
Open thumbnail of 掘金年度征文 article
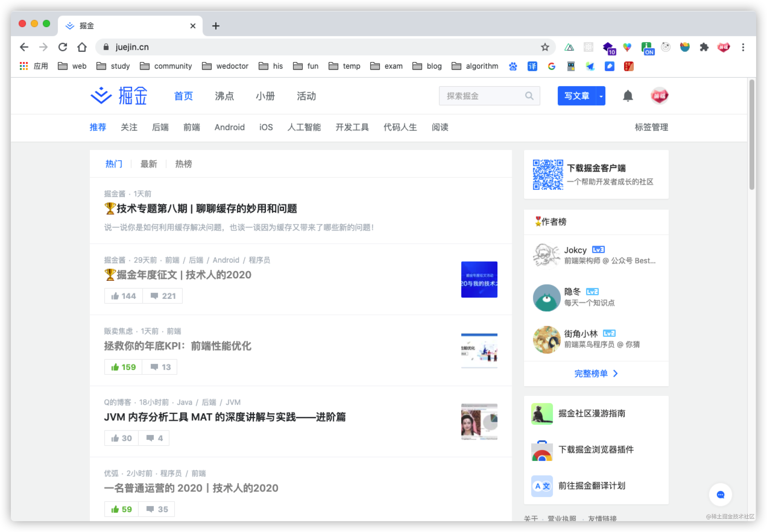(479, 279)
